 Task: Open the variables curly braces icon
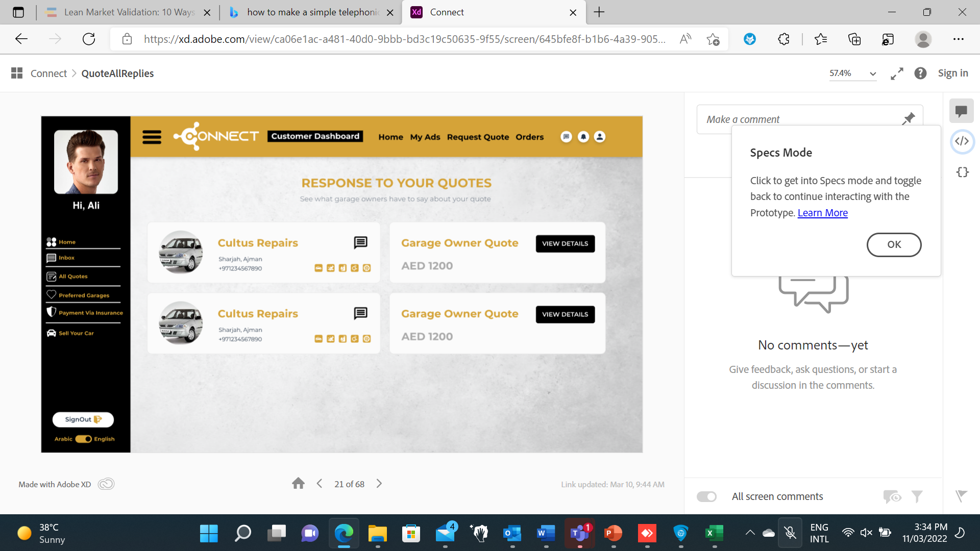pyautogui.click(x=962, y=172)
